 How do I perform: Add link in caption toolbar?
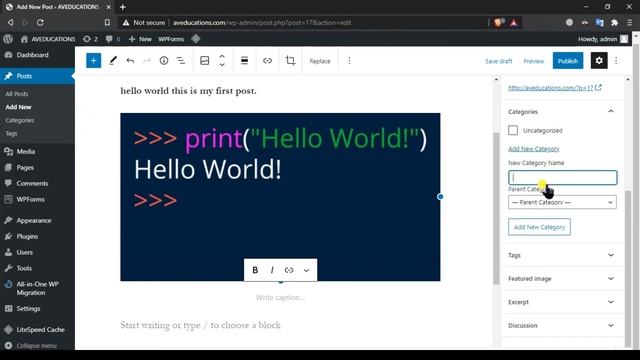pyautogui.click(x=289, y=270)
